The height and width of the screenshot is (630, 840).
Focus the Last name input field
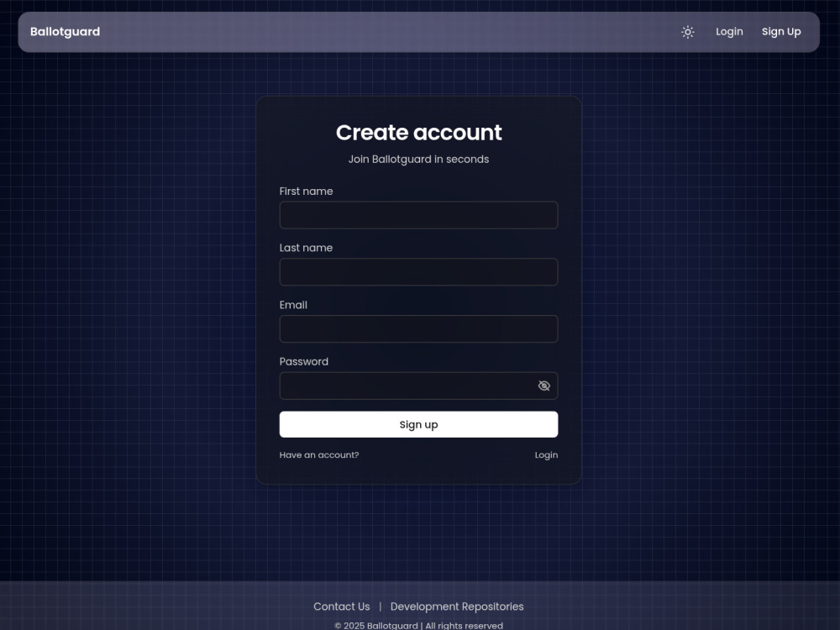418,271
